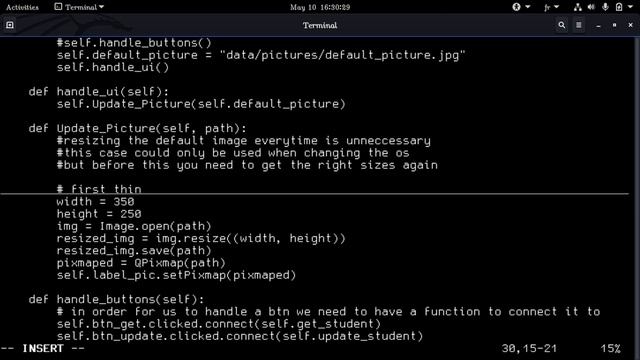
Task: Click comment '#this case could only be used'
Action: click(x=233, y=153)
